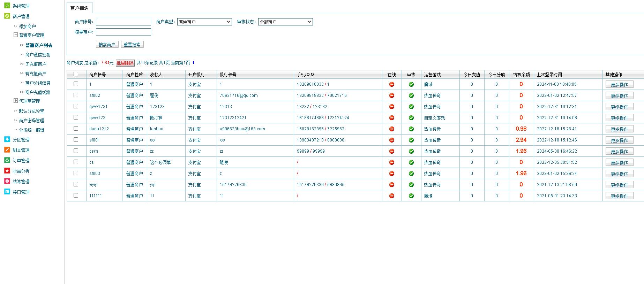Click the 模糊商户 input field
Viewport: 644px width, 284px height.
tap(123, 32)
